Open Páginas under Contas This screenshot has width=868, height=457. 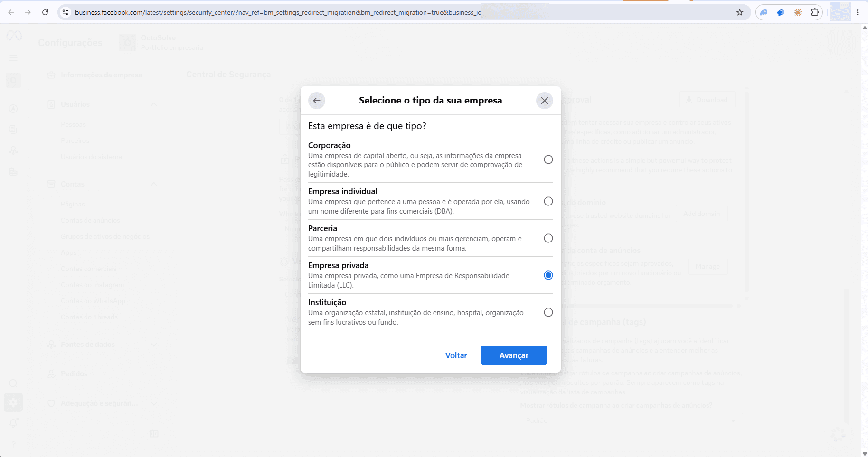tap(73, 204)
